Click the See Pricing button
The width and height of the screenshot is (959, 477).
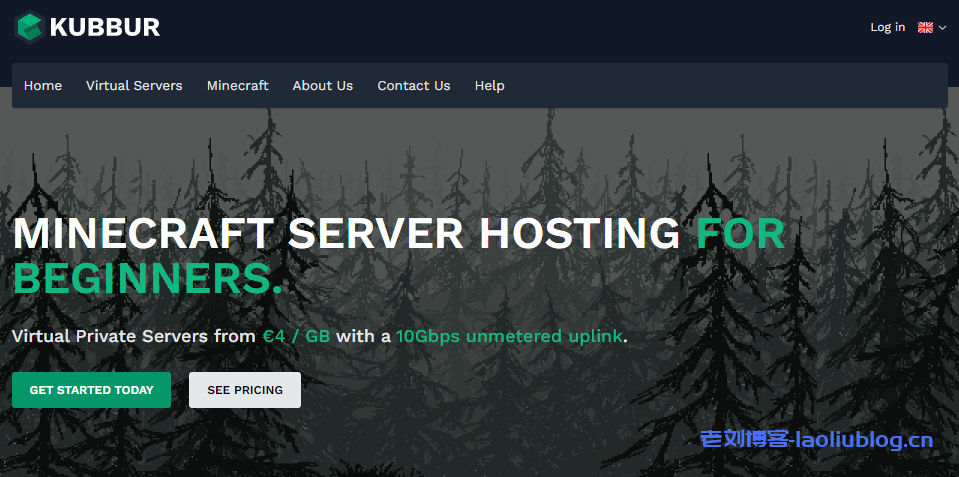245,390
